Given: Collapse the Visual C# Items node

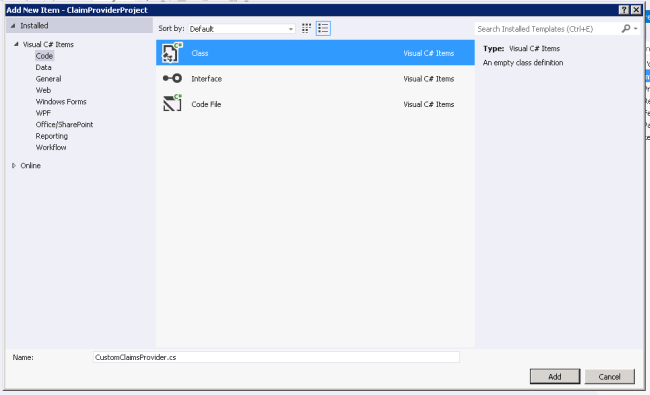Looking at the screenshot, I should 16,44.
